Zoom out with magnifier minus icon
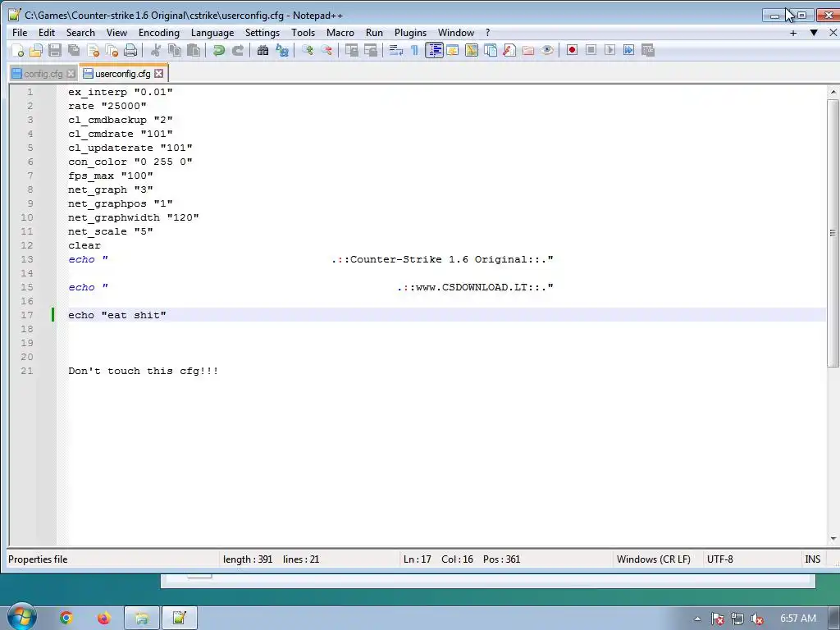 pyautogui.click(x=326, y=50)
